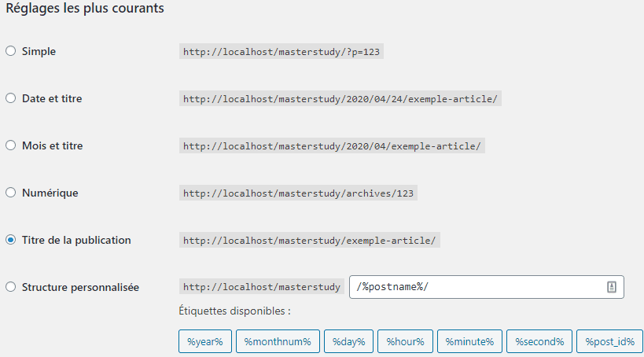Screen dimensions: 644x357
Task: Choose the Date et titre radio option
Action: 11,98
